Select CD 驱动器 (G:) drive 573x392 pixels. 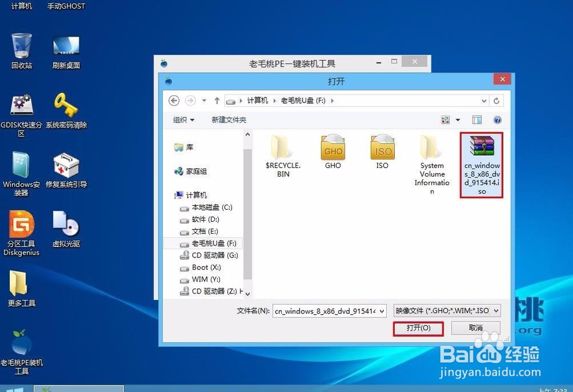209,256
